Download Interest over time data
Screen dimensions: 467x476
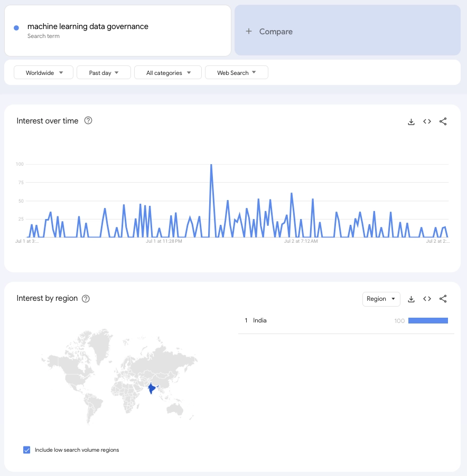pyautogui.click(x=411, y=122)
